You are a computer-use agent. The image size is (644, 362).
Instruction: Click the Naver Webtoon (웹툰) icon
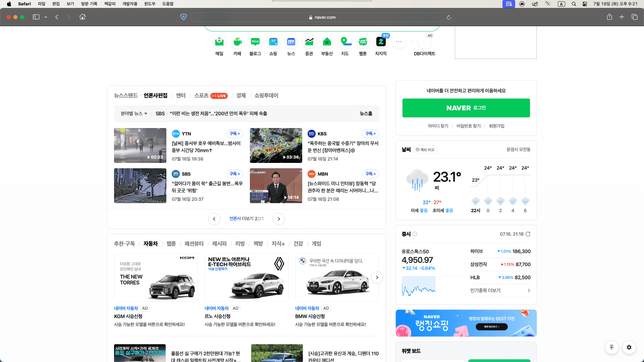point(363,42)
